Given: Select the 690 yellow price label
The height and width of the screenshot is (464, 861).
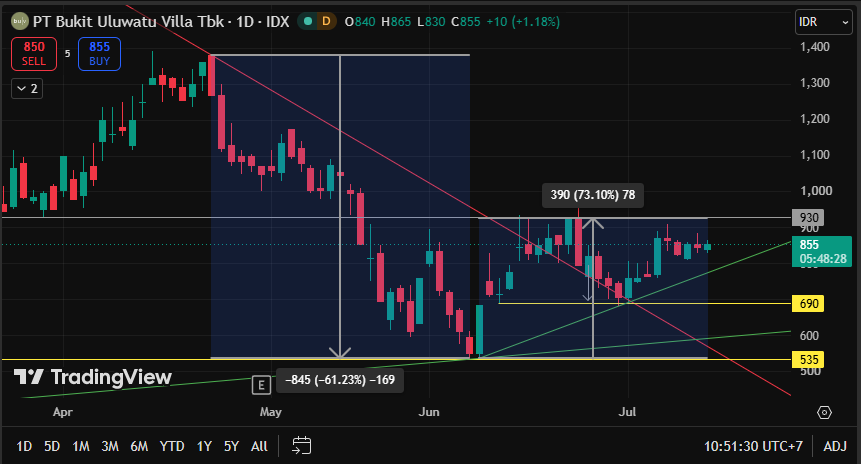Looking at the screenshot, I should [808, 304].
